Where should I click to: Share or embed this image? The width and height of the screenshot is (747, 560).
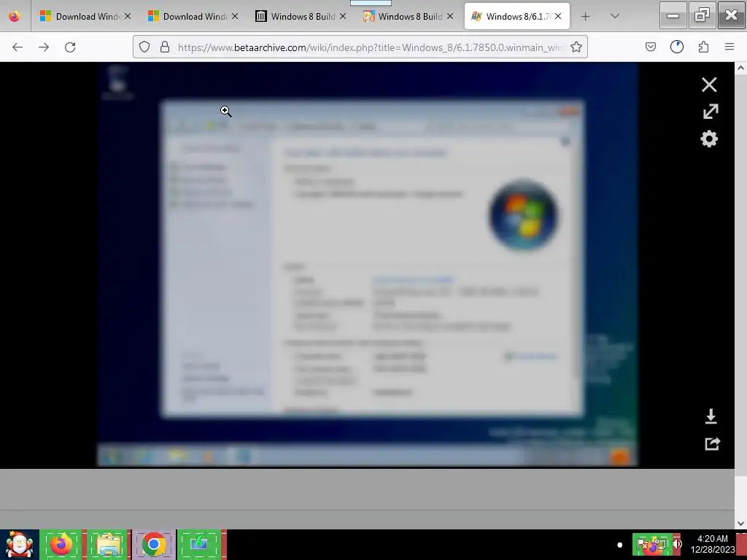pyautogui.click(x=712, y=444)
